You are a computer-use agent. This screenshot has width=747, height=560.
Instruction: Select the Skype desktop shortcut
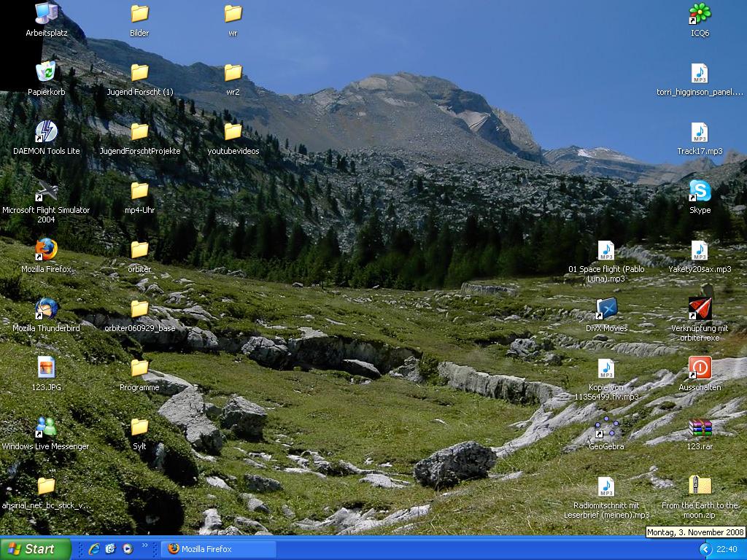[x=700, y=191]
